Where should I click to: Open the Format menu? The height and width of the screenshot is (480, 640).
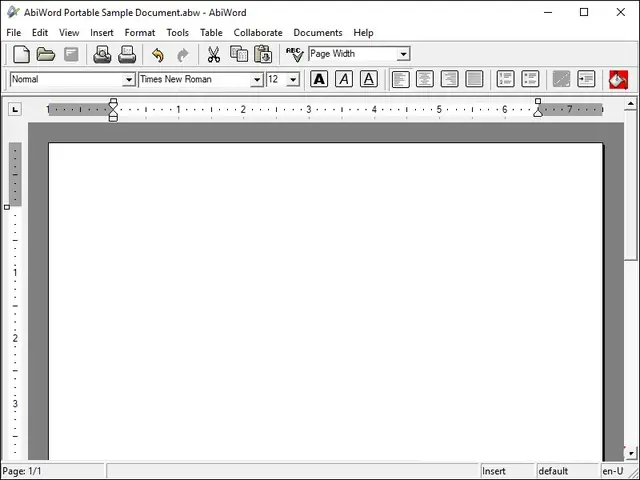pyautogui.click(x=140, y=32)
